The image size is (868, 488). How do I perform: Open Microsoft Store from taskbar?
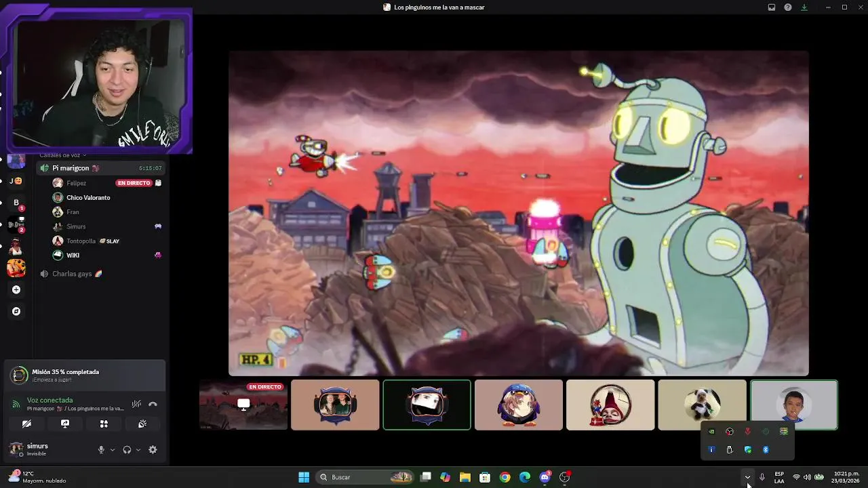[x=485, y=477]
